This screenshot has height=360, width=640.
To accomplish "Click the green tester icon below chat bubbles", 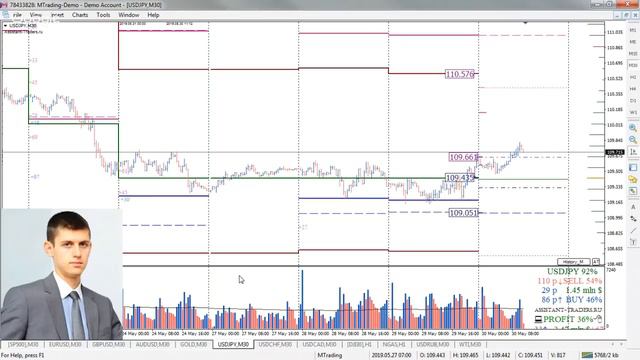I will pos(633,191).
